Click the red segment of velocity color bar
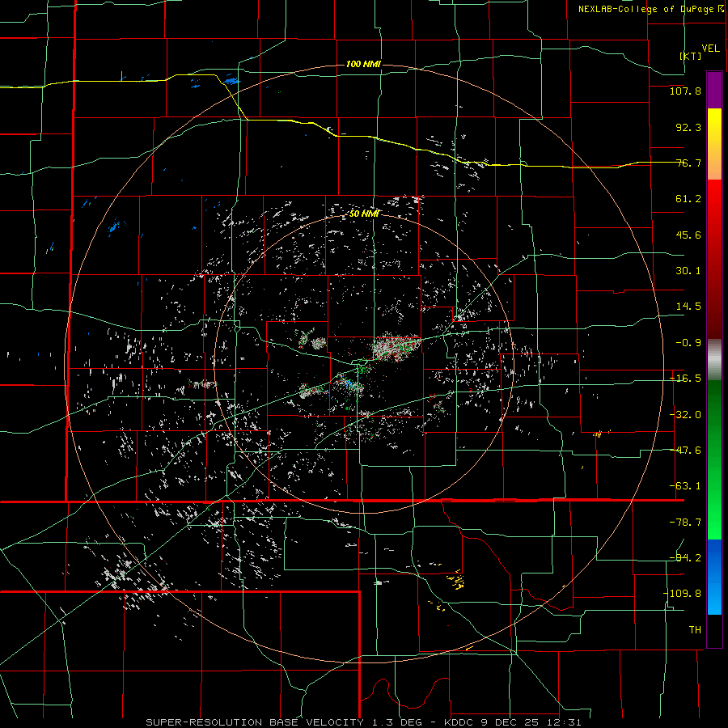 coord(714,259)
